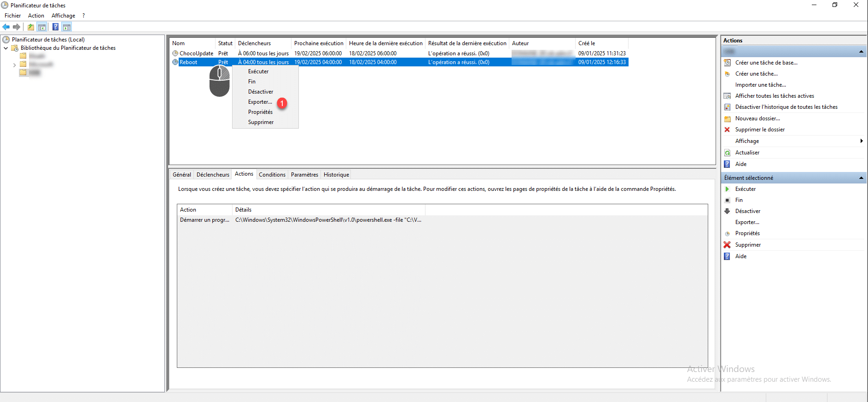The width and height of the screenshot is (868, 402).
Task: Click Supprimer le dossier red X icon
Action: (727, 130)
